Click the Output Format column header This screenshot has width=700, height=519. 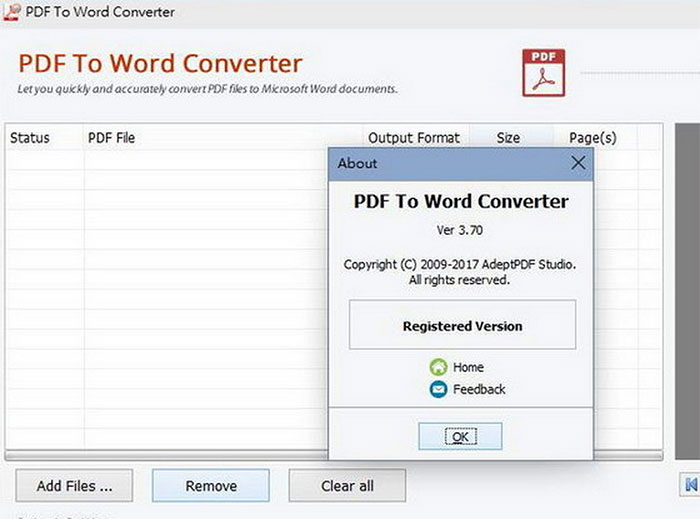[x=414, y=138]
